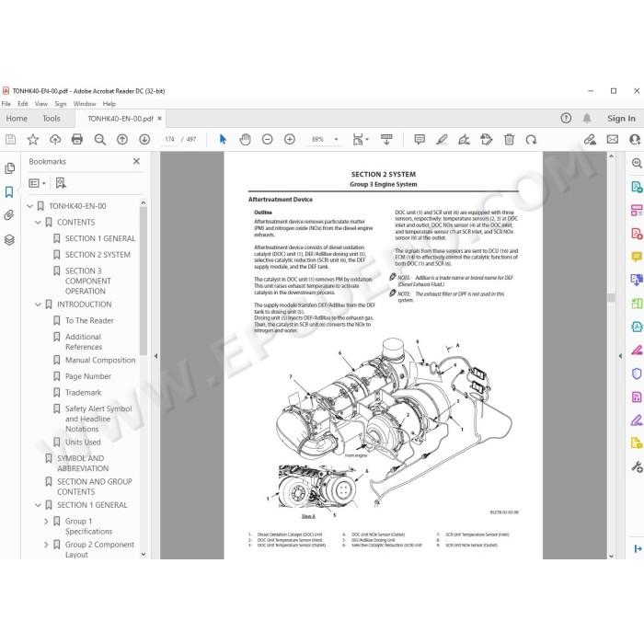Zoom in with the plus circle icon
Screen dimensions: 644x644
[290, 140]
